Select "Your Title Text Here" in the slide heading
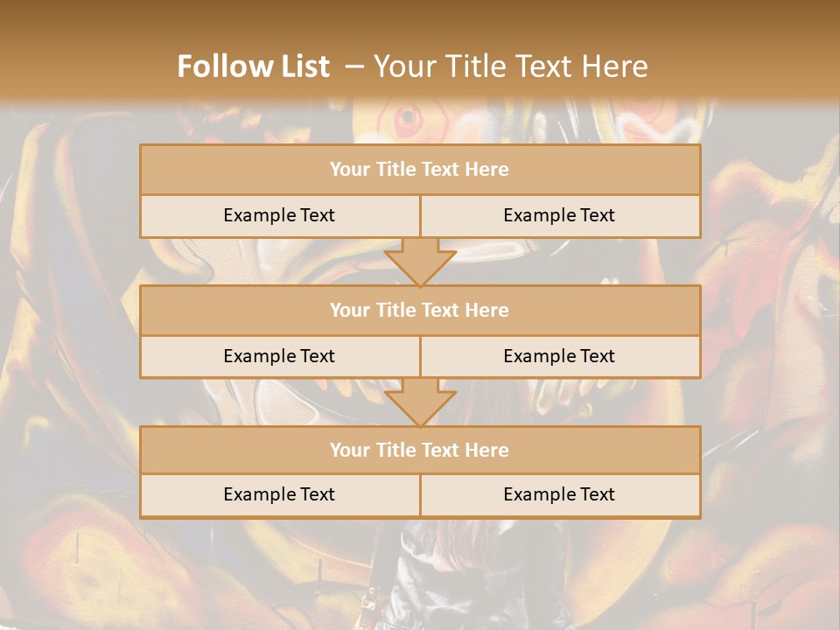Viewport: 840px width, 630px height. pos(510,66)
